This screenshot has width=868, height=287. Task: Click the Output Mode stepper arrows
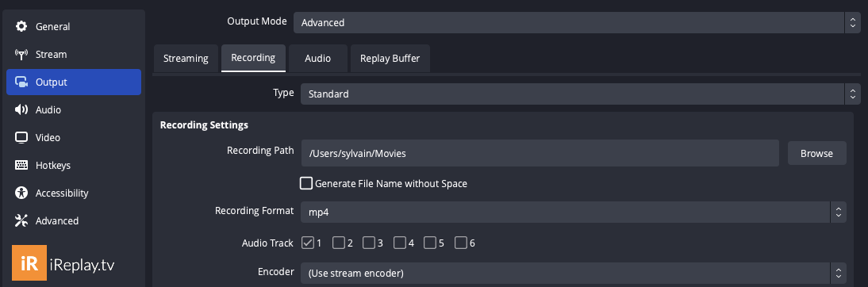point(852,23)
